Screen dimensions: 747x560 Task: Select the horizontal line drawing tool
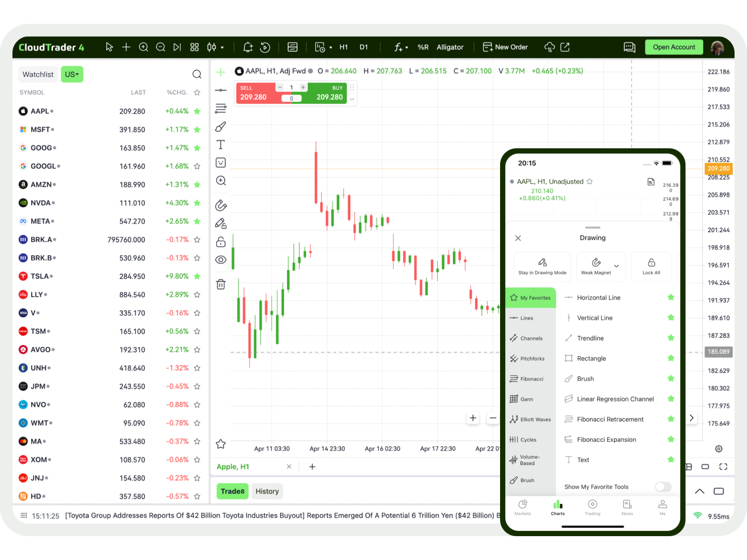(x=221, y=90)
